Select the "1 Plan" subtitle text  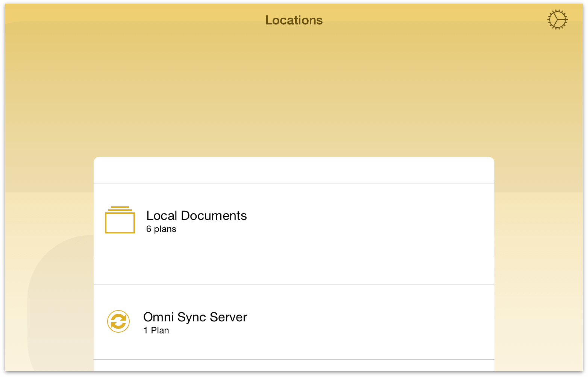tap(156, 330)
